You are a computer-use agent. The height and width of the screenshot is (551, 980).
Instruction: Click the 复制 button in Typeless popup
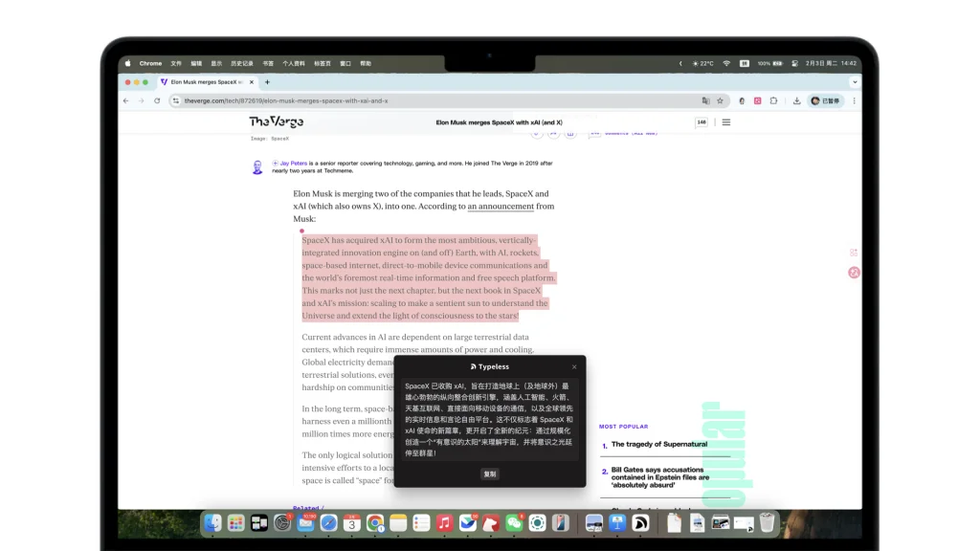click(489, 474)
